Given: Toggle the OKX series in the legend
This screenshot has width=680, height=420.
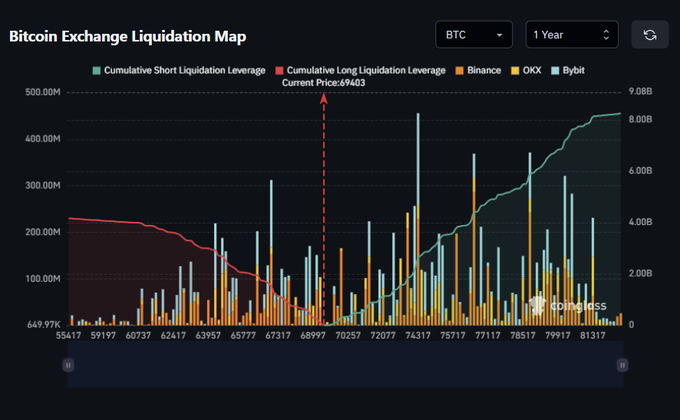Looking at the screenshot, I should click(x=529, y=71).
